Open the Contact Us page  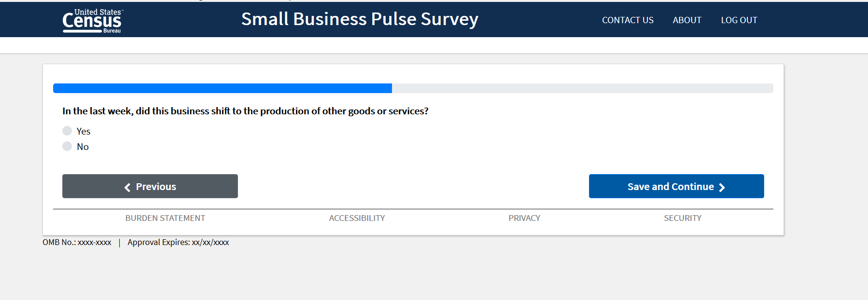627,20
